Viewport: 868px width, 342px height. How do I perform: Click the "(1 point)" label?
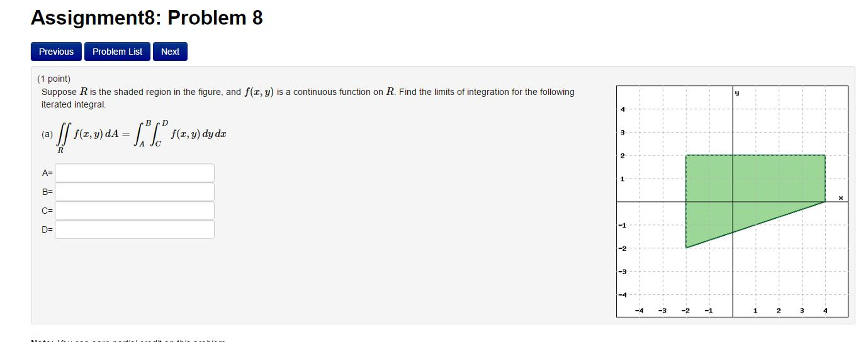54,79
